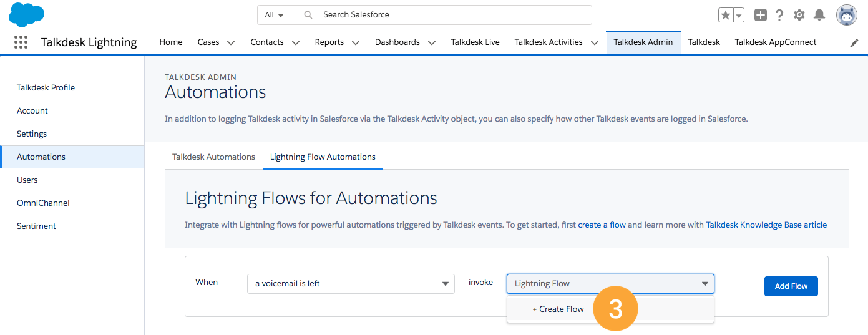Click the magnifier icon in search bar
Viewport: 868px width, 335px height.
[308, 15]
